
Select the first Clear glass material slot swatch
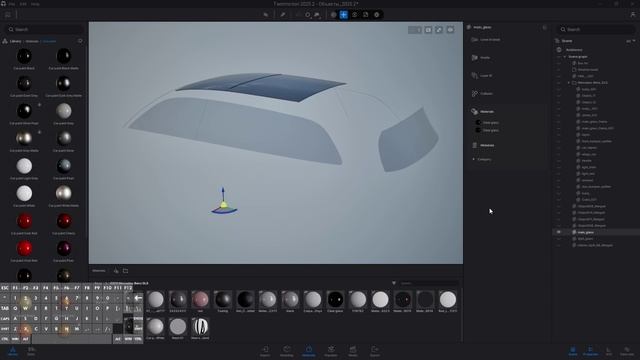click(478, 122)
